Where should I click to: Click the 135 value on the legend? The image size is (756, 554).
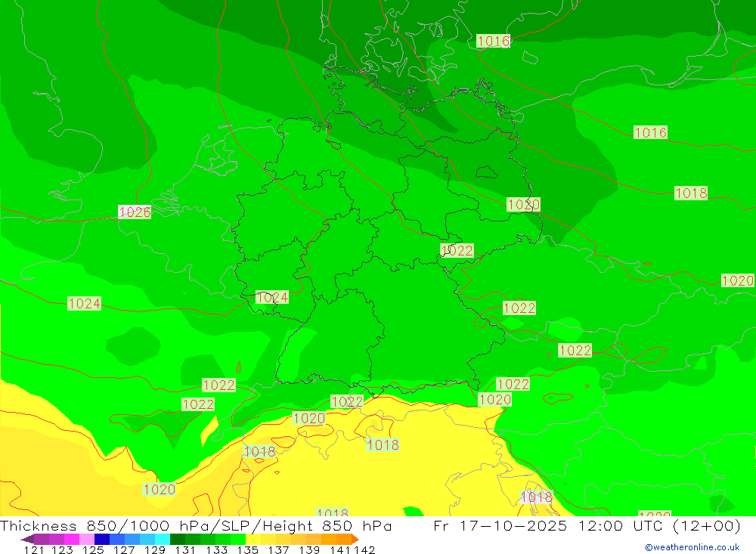coord(247,549)
